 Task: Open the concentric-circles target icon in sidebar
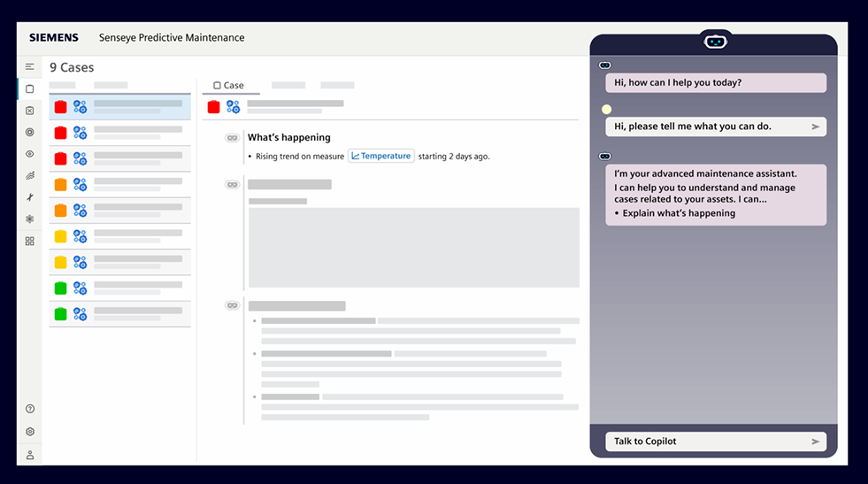point(30,133)
